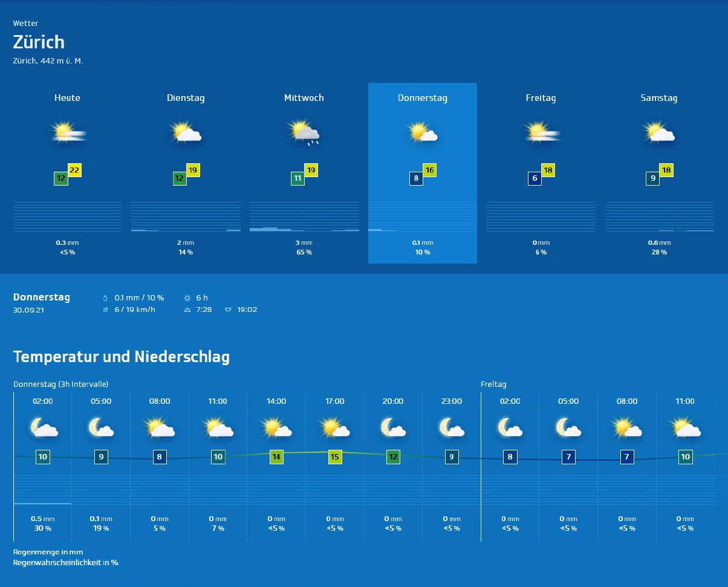Click the 30 % probability under 02:00
The height and width of the screenshot is (587, 728).
[x=42, y=528]
